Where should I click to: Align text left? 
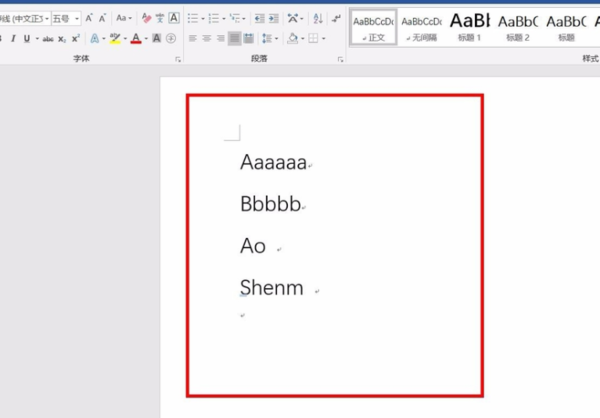[x=193, y=38]
